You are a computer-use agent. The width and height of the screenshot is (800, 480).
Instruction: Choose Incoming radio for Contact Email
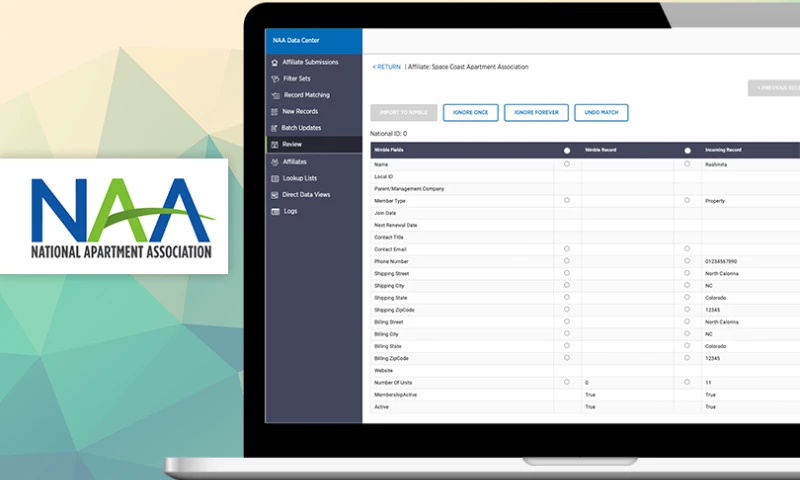tap(687, 249)
